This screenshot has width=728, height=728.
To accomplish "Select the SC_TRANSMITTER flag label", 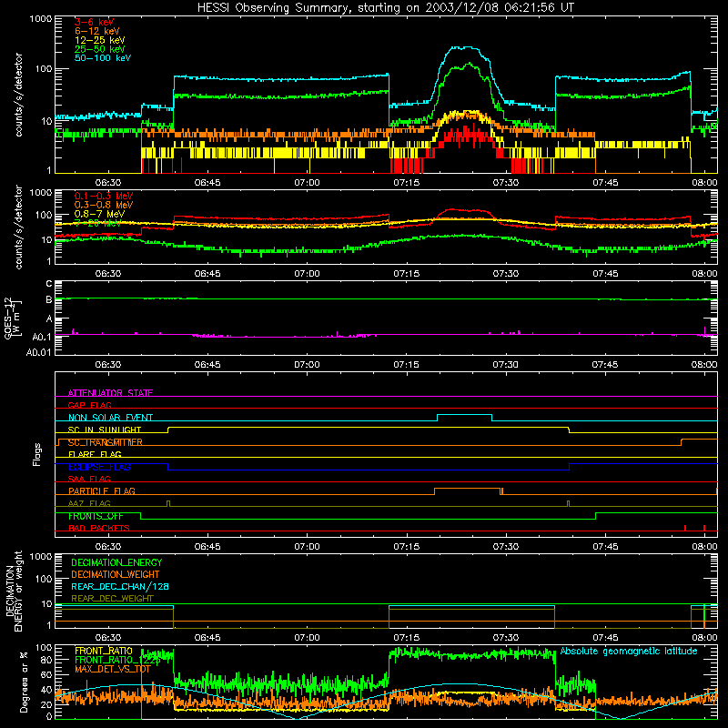I will click(105, 442).
